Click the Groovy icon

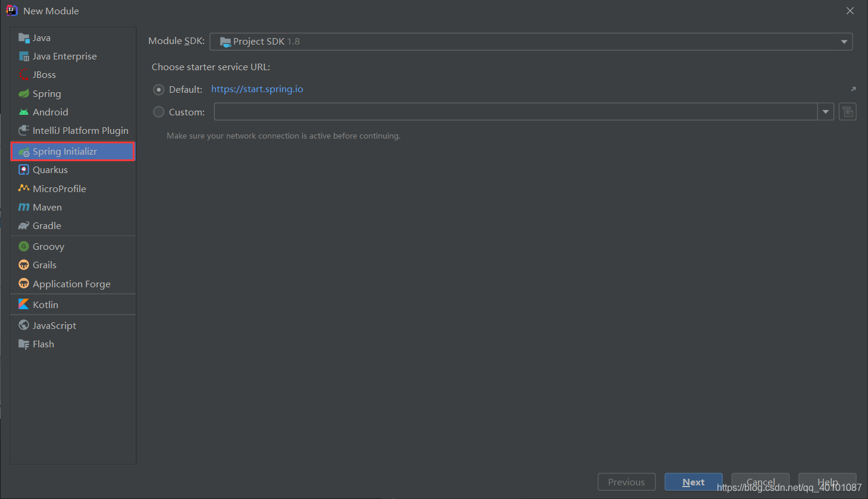(x=24, y=246)
